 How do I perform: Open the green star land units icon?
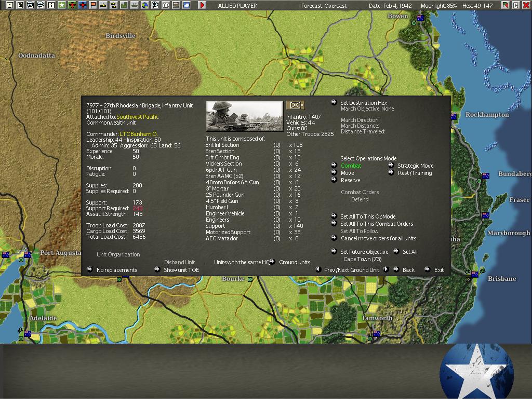pyautogui.click(x=62, y=5)
